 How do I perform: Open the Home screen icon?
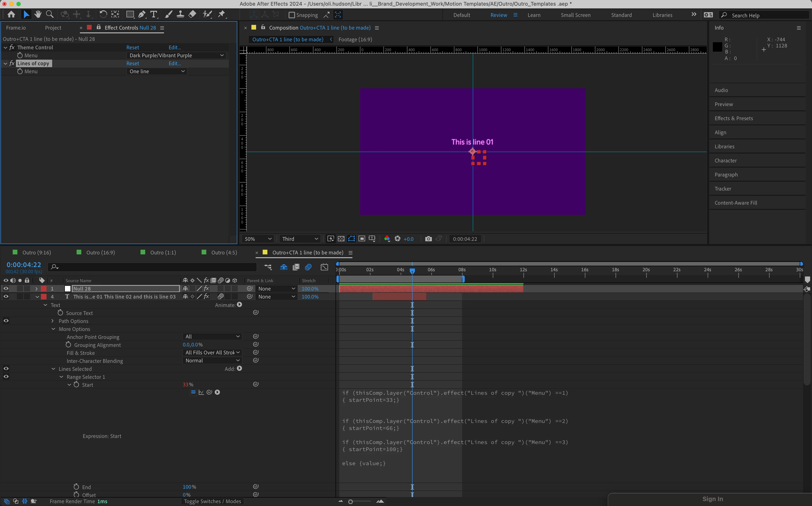coord(11,14)
